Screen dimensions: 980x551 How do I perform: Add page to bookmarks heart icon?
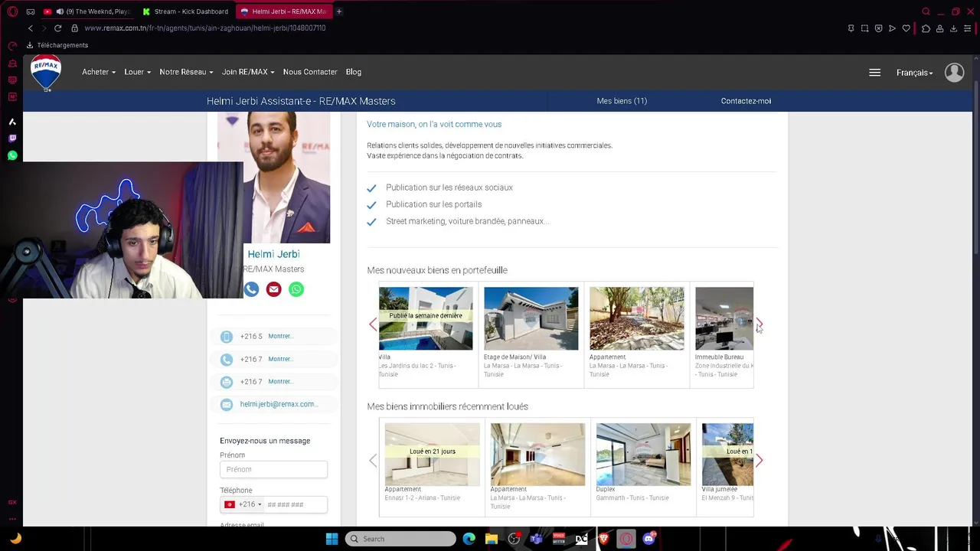[x=906, y=28]
